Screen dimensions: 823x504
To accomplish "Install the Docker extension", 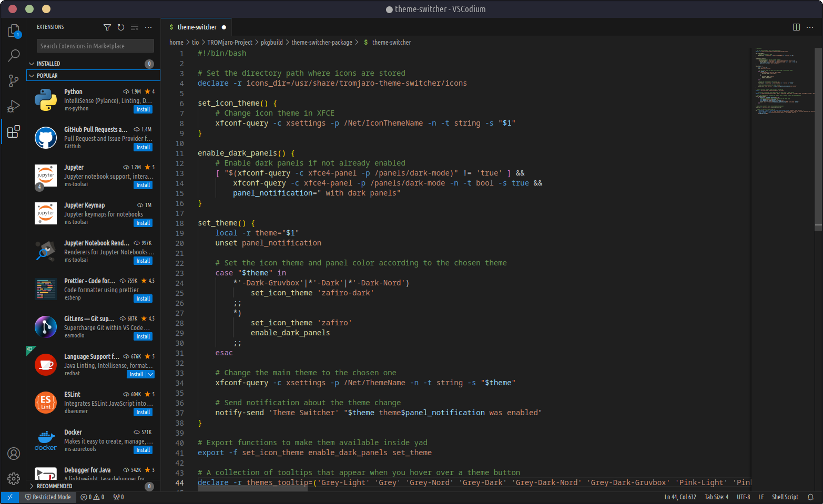I will click(143, 450).
